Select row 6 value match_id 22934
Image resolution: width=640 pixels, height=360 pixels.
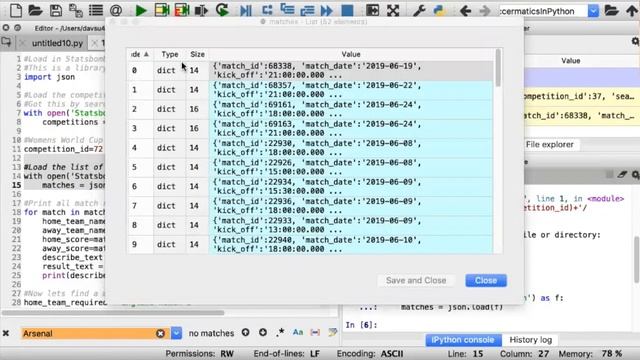click(351, 187)
